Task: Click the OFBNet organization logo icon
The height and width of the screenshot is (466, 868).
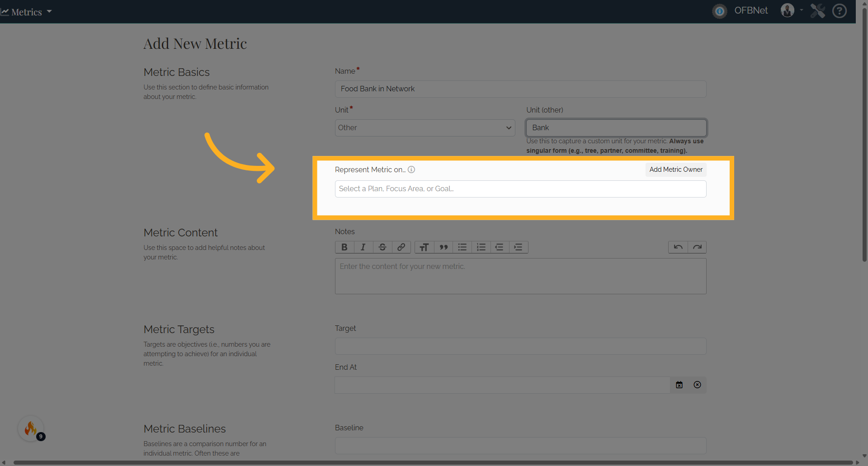Action: point(720,11)
